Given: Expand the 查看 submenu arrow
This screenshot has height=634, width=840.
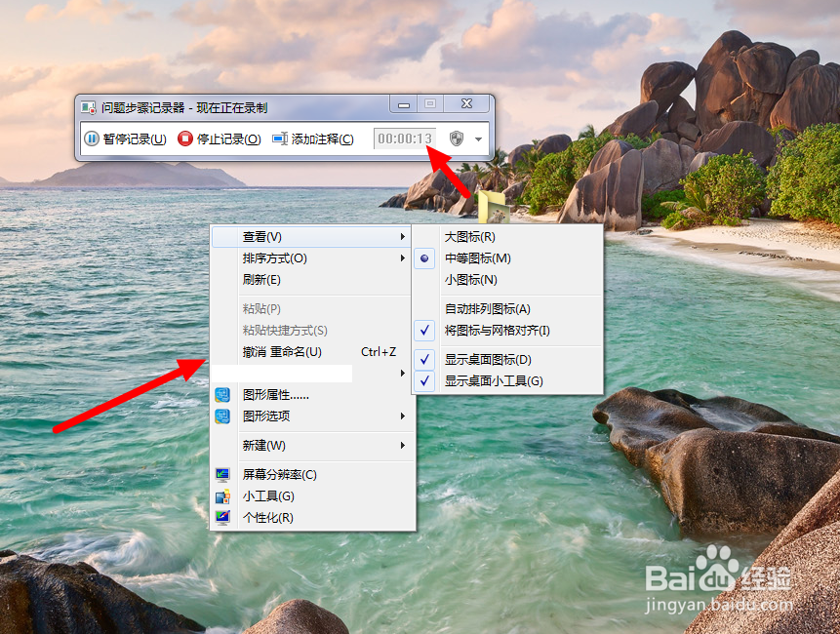Looking at the screenshot, I should point(402,237).
